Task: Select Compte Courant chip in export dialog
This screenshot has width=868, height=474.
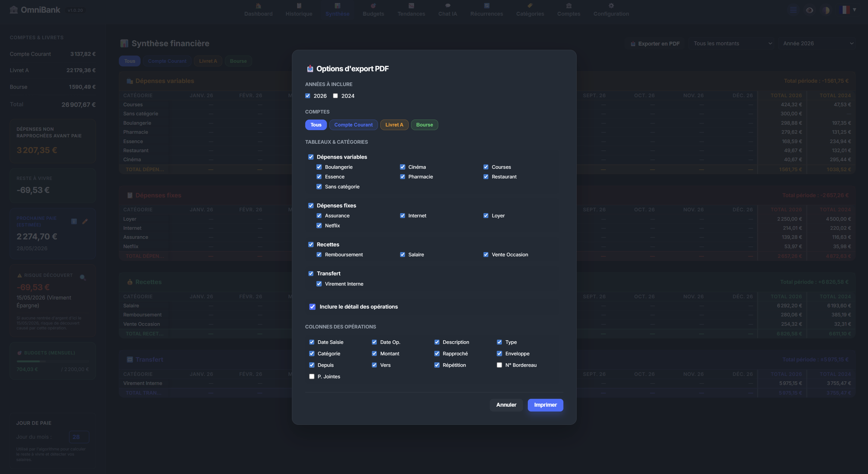Action: (x=353, y=125)
